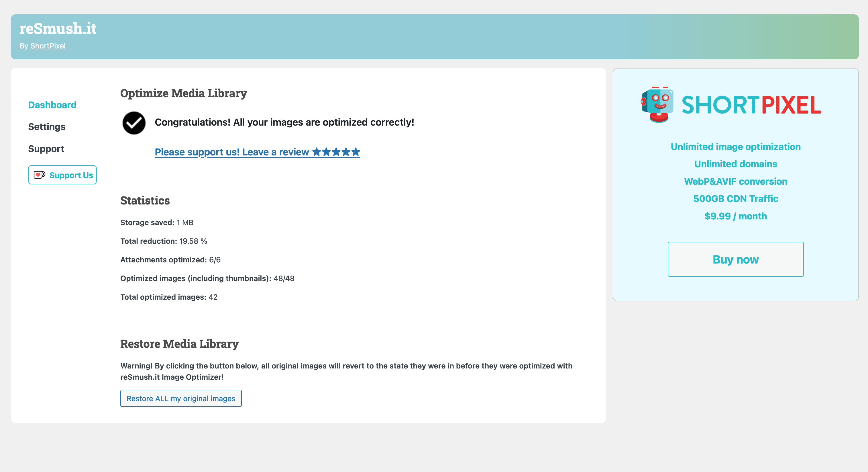Screen dimensions: 868x472
Task: Click the ShortPixel robot logo
Action: (657, 105)
